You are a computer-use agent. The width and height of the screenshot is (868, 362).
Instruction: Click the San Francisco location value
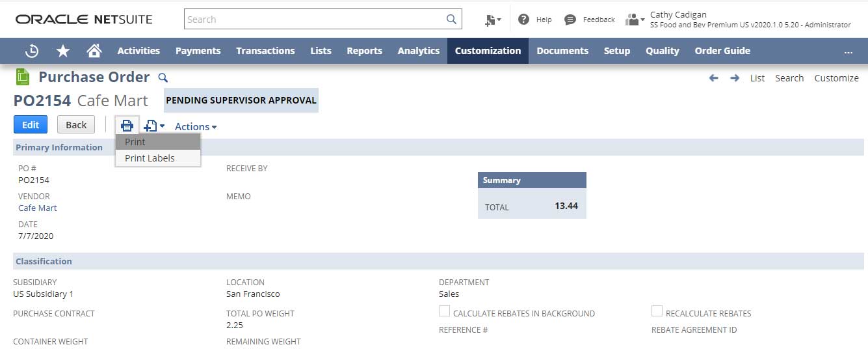pos(253,294)
